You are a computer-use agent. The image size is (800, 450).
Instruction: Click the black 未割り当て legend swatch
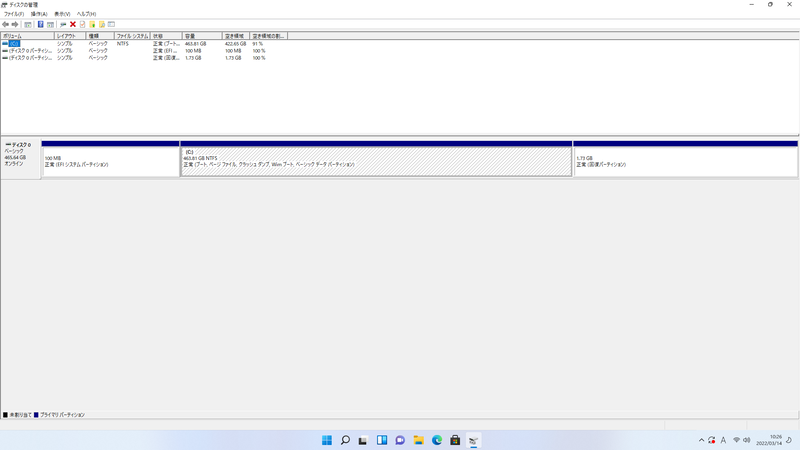[6, 415]
